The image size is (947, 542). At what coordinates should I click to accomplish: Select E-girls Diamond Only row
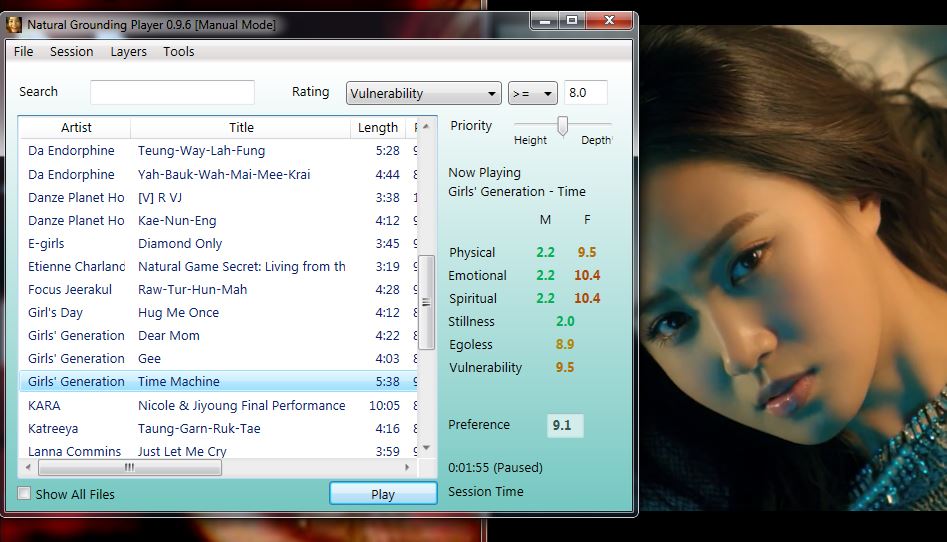click(x=219, y=244)
